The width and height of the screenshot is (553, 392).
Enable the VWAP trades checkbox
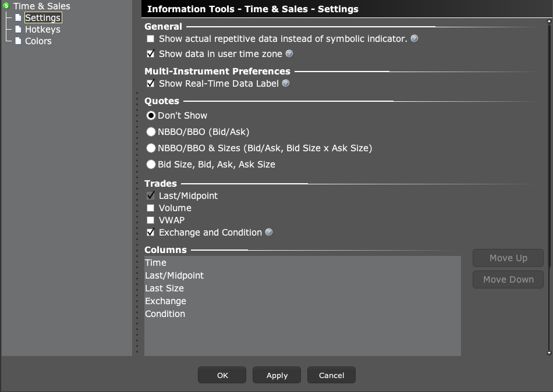tap(151, 220)
